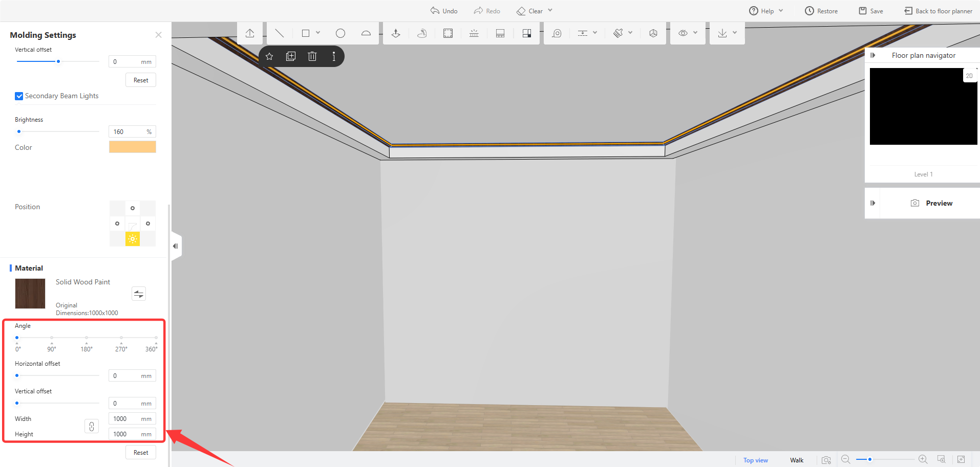Select the Arc drawing tool
The height and width of the screenshot is (467, 980).
(x=366, y=33)
